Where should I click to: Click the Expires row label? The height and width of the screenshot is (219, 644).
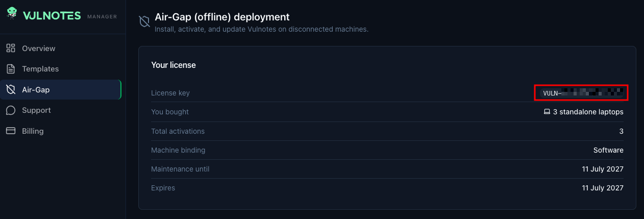163,188
